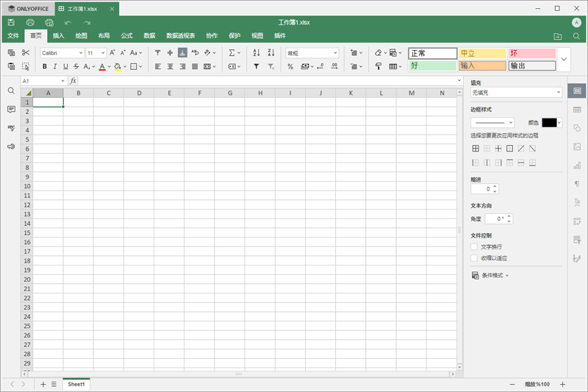Open the AutoSum function icon

point(232,53)
